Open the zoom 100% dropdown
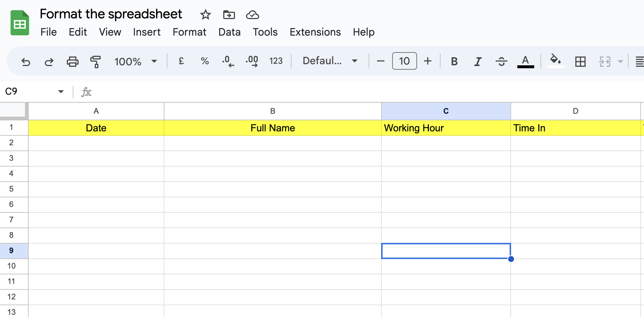This screenshot has width=644, height=317. (136, 61)
